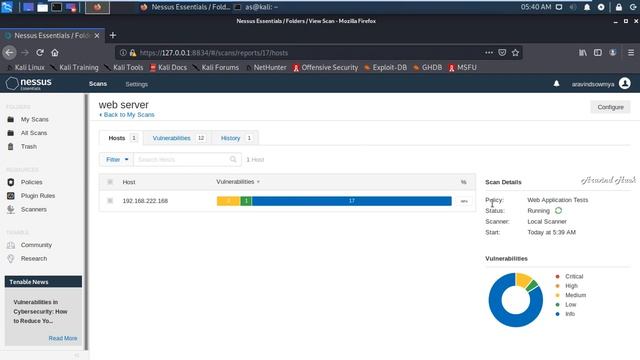This screenshot has height=360, width=640.
Task: Click the Nessus logo in header
Action: point(29,83)
